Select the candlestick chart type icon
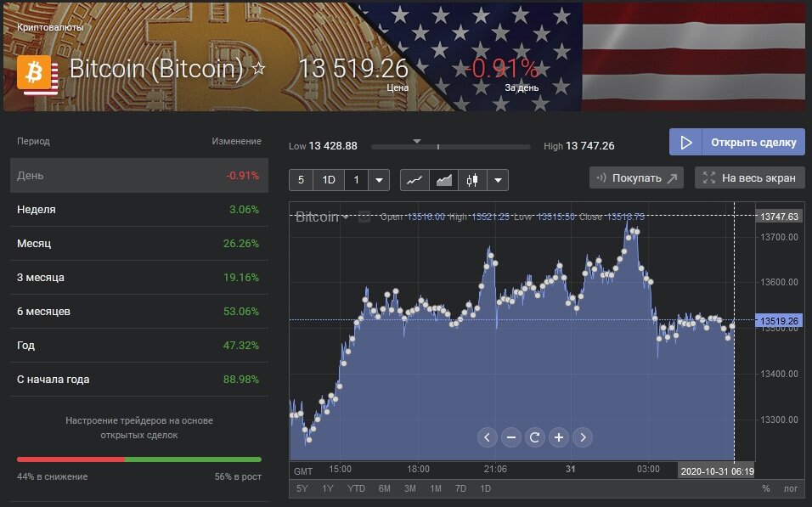Image resolution: width=812 pixels, height=507 pixels. pyautogui.click(x=471, y=180)
